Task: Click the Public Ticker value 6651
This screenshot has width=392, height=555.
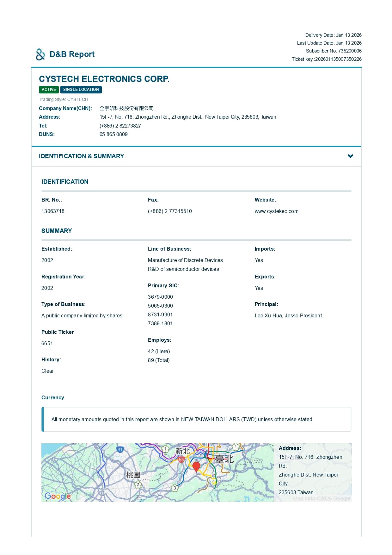Action: 47,343
